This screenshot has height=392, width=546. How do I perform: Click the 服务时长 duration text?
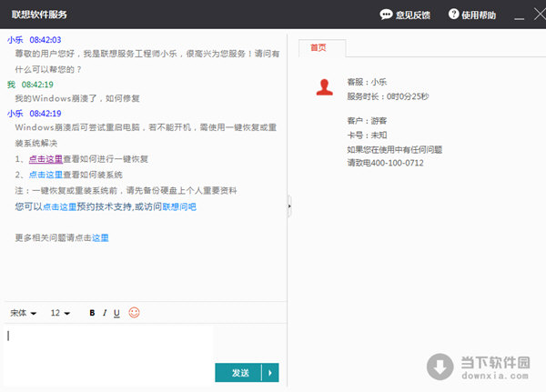(388, 96)
